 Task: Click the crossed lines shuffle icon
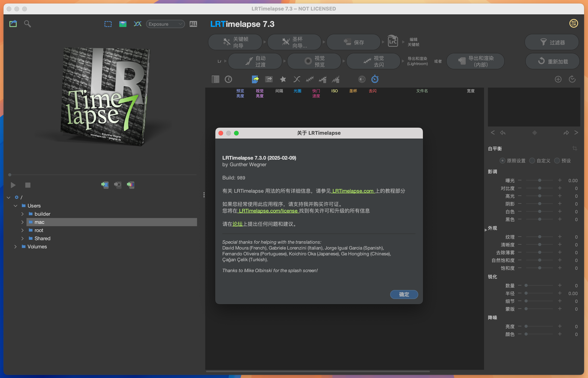297,79
